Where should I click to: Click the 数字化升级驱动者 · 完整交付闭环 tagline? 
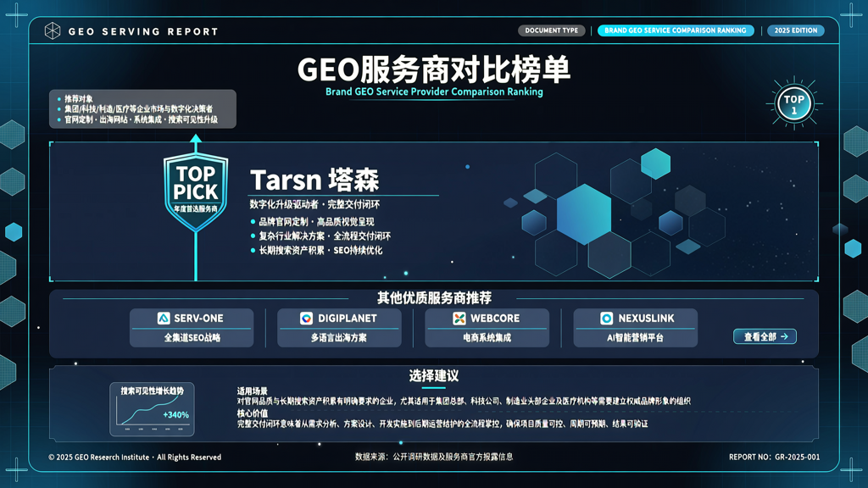tap(314, 204)
